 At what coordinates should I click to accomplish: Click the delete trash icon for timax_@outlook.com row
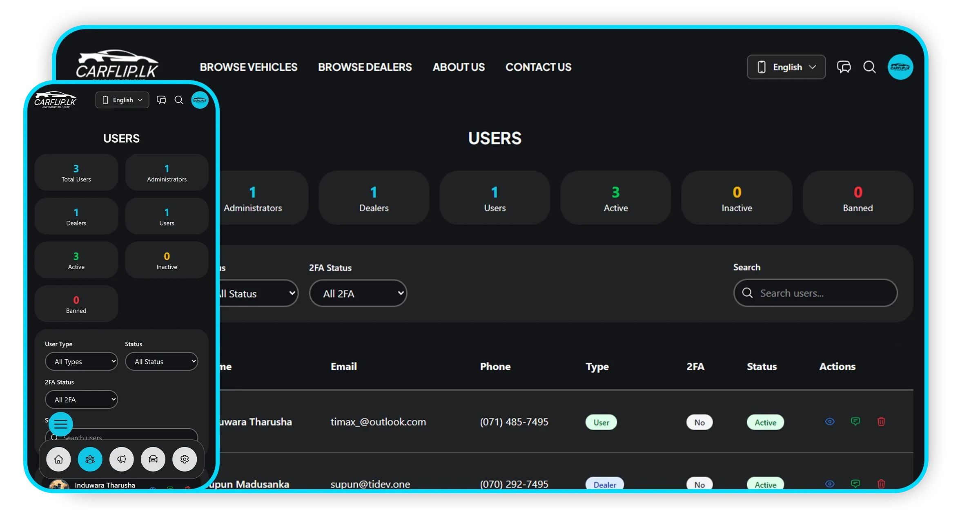pos(881,421)
